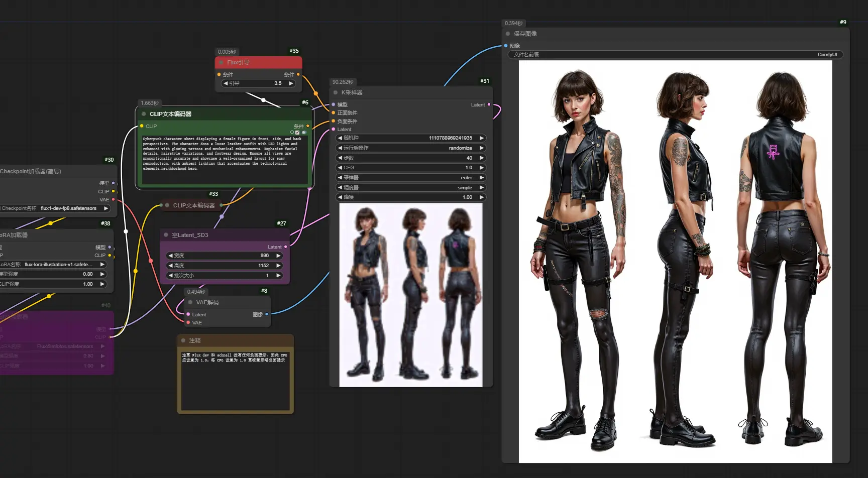Click the K采样器 preview image thumbnail

(x=411, y=295)
